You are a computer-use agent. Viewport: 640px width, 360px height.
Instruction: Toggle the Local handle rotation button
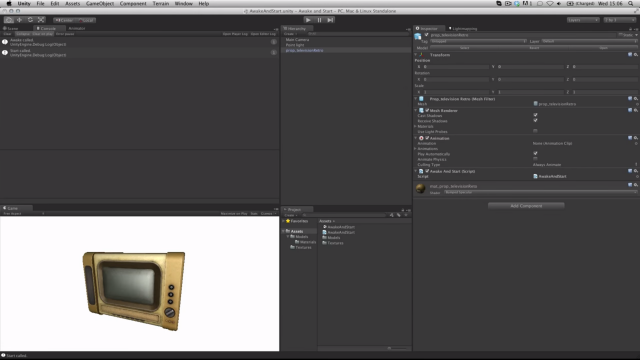point(86,20)
